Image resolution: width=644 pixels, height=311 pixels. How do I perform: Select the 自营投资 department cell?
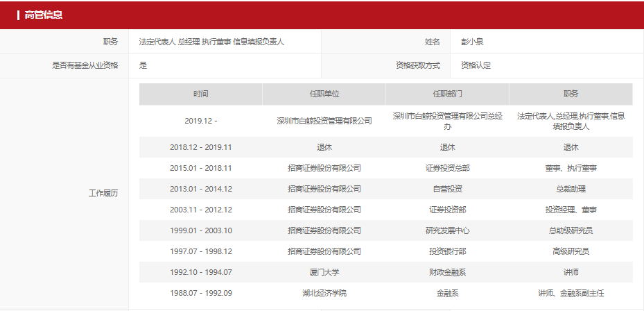click(448, 190)
